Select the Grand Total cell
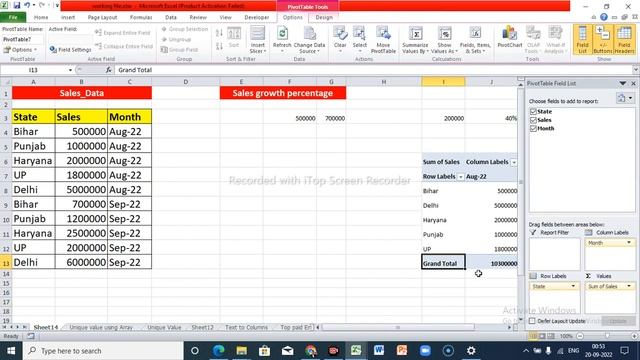 [x=443, y=263]
